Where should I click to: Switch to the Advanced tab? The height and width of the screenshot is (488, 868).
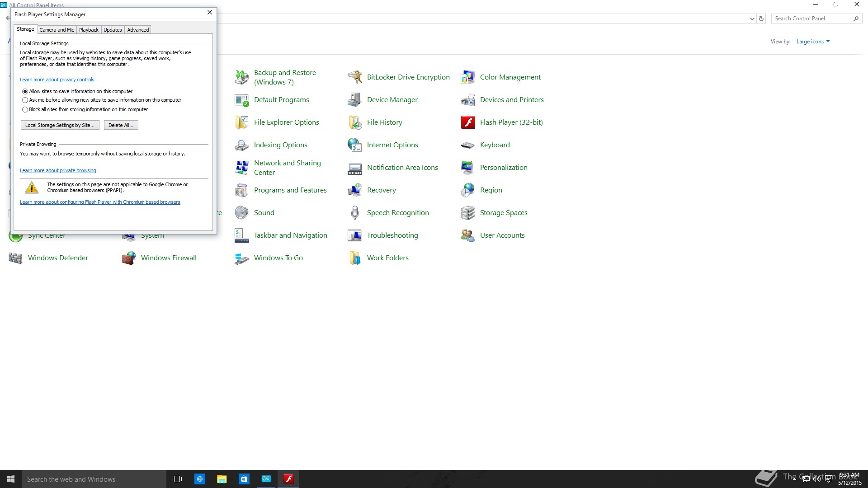point(138,30)
